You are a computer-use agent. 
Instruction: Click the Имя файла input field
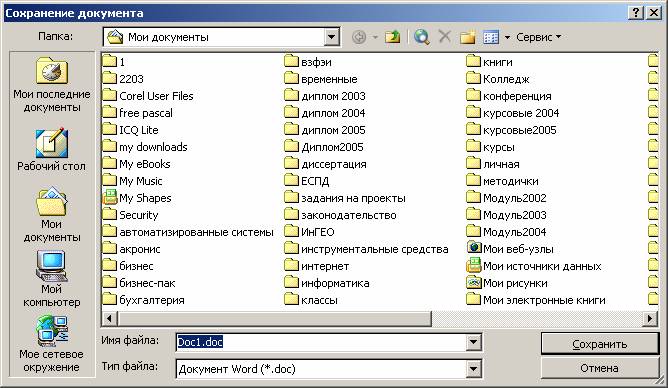[x=321, y=342]
